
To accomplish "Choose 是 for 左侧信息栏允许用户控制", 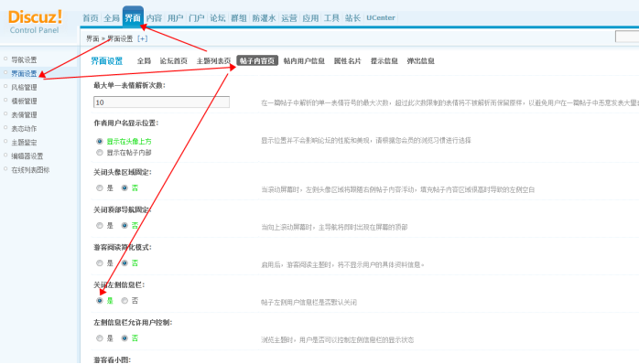I will click(100, 338).
